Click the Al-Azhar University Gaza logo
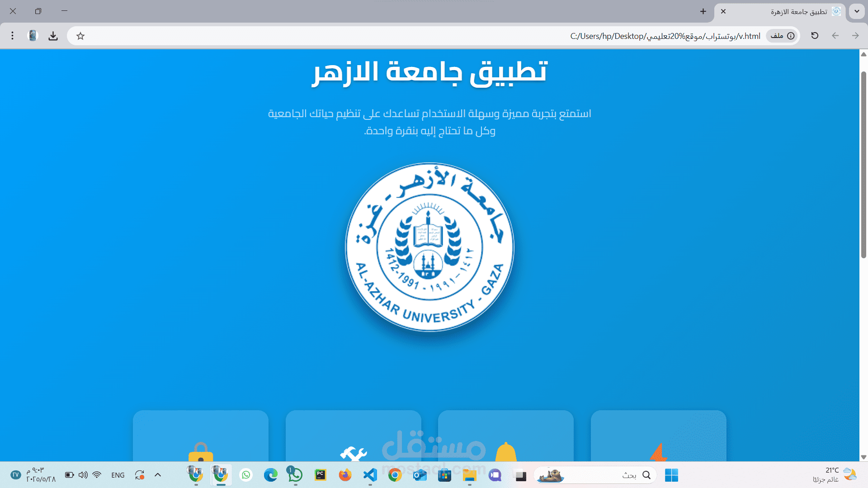The width and height of the screenshot is (868, 488). tap(429, 247)
